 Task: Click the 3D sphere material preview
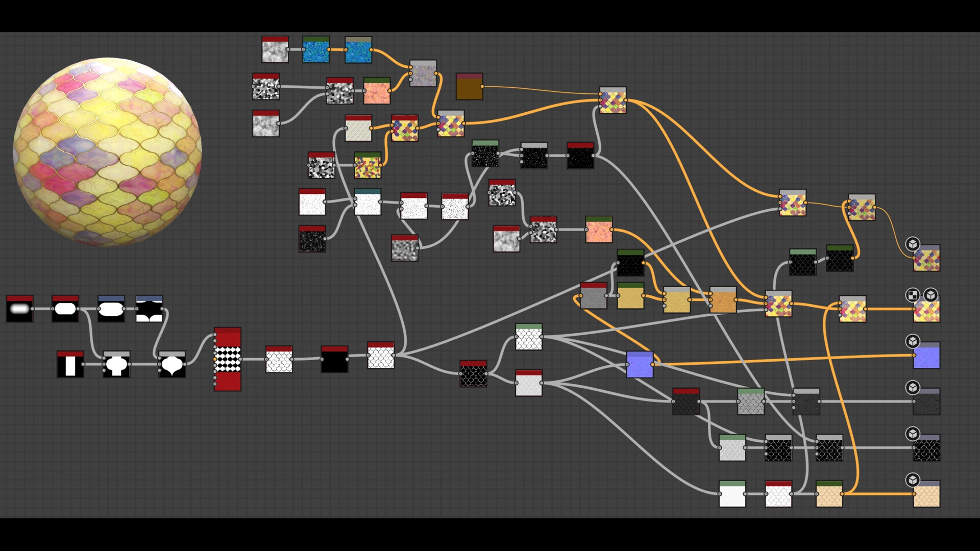[107, 152]
